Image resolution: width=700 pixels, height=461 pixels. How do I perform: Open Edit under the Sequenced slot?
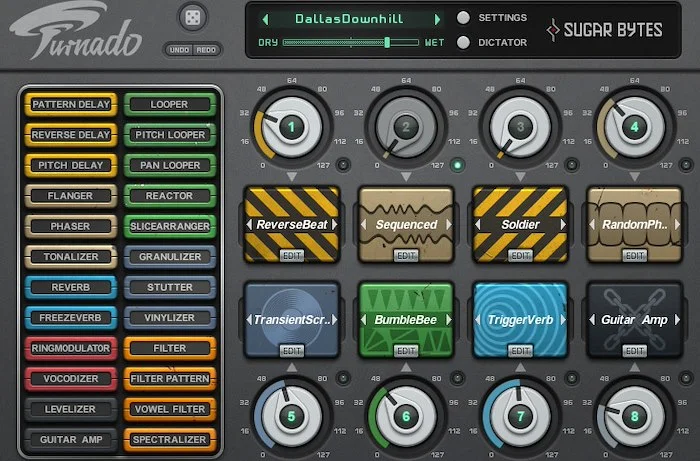[x=405, y=255]
